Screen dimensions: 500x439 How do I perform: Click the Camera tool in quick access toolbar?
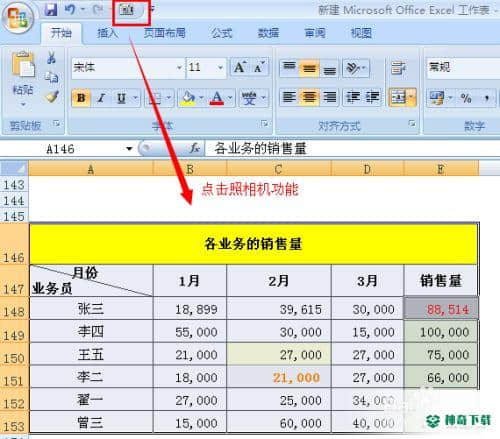127,10
